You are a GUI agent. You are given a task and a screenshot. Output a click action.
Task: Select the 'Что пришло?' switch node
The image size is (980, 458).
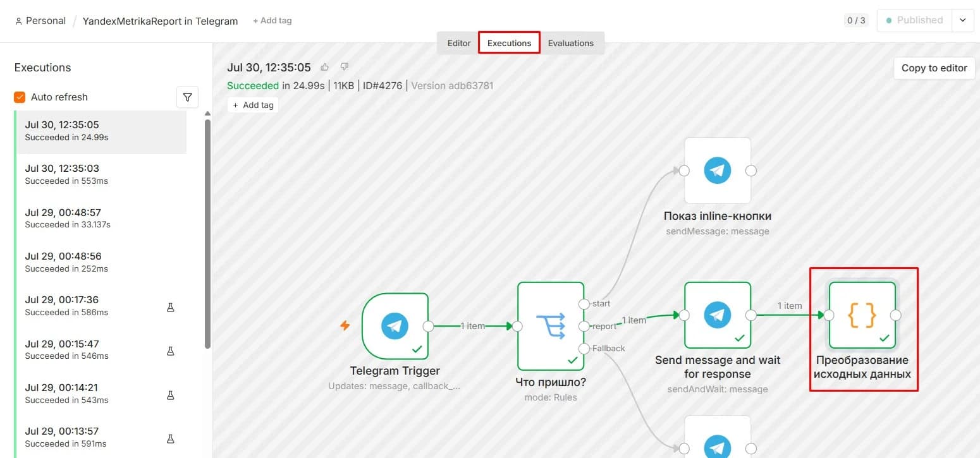coord(551,326)
